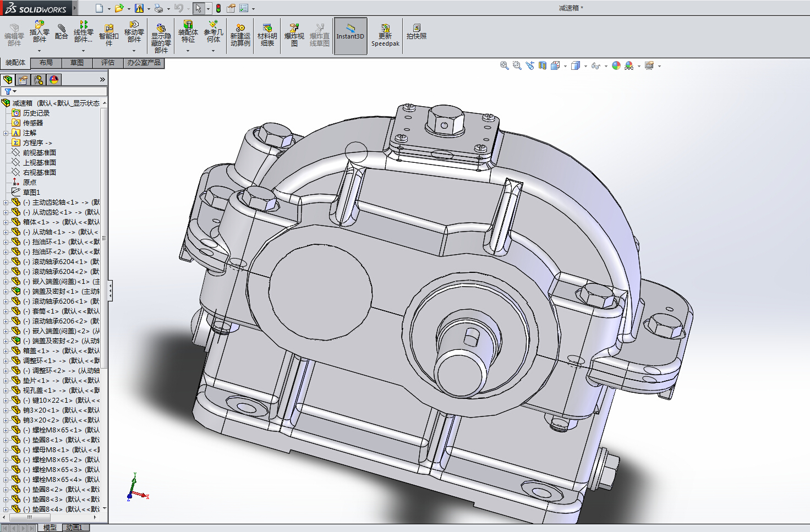Expand the 箱体<1> tree node
Image resolution: width=810 pixels, height=532 pixels.
coord(6,222)
